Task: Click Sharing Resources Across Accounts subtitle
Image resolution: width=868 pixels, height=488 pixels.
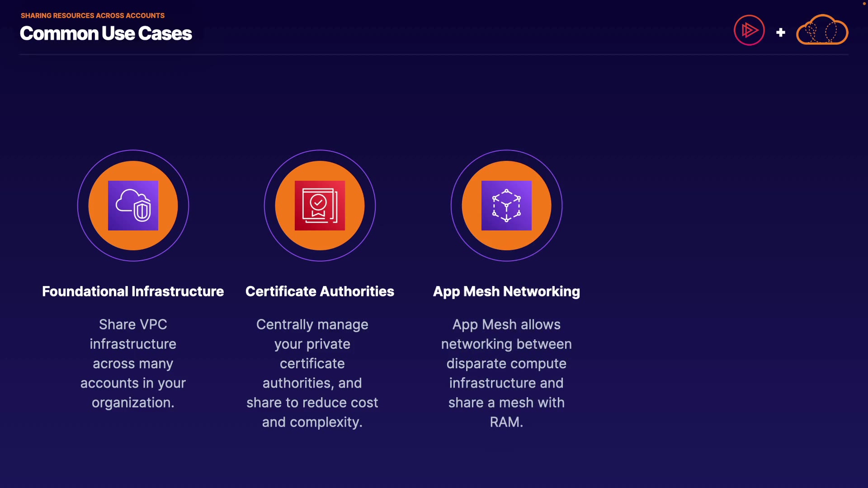Action: [93, 15]
